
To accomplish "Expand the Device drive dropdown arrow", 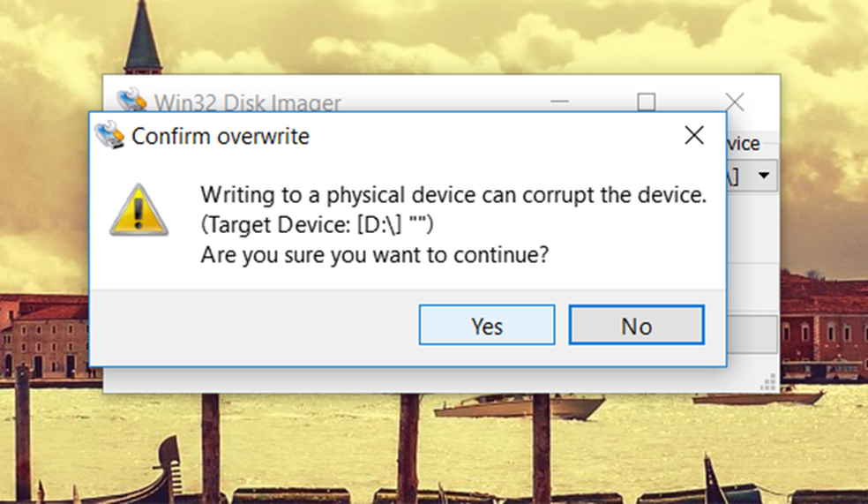I will (763, 176).
